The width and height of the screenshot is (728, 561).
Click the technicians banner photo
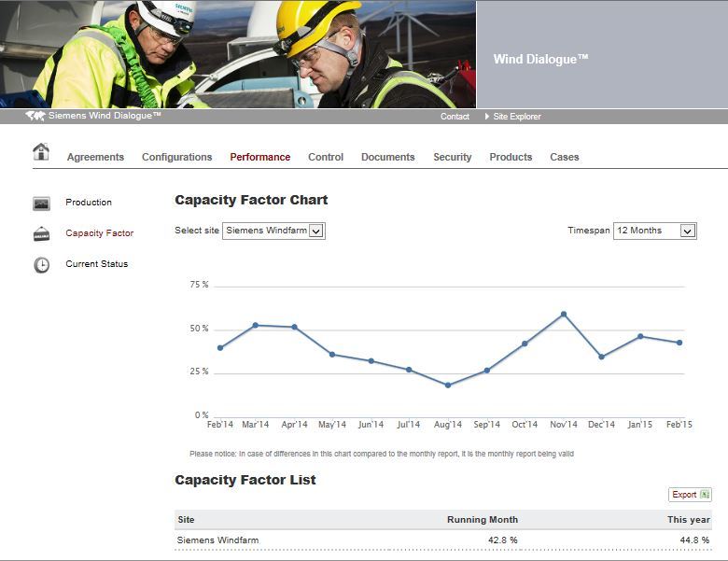(x=238, y=54)
